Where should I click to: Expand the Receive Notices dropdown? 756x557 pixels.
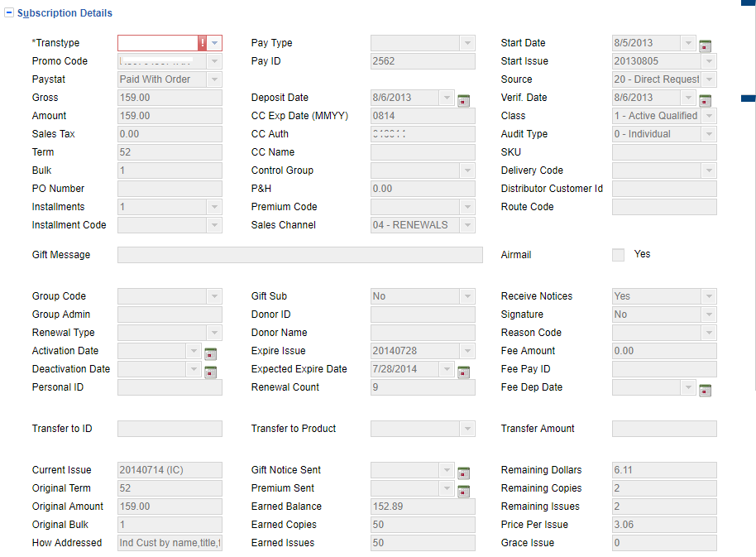click(709, 296)
